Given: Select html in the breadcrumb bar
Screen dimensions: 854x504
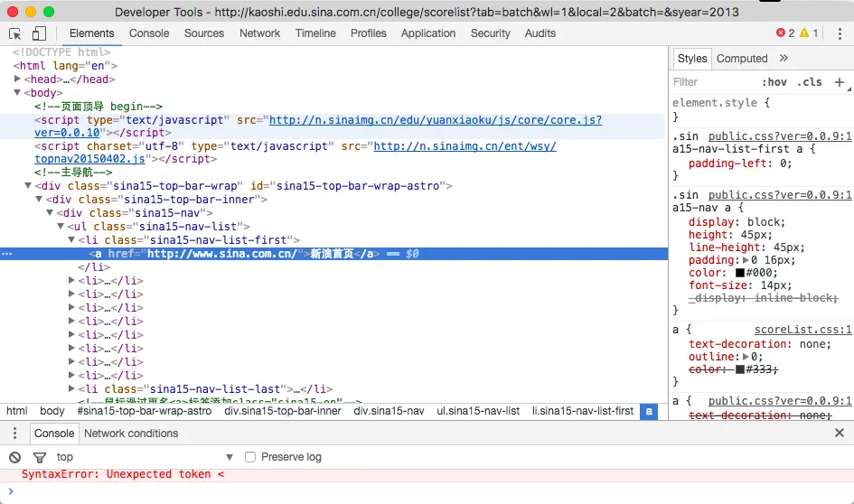Looking at the screenshot, I should coord(17,411).
